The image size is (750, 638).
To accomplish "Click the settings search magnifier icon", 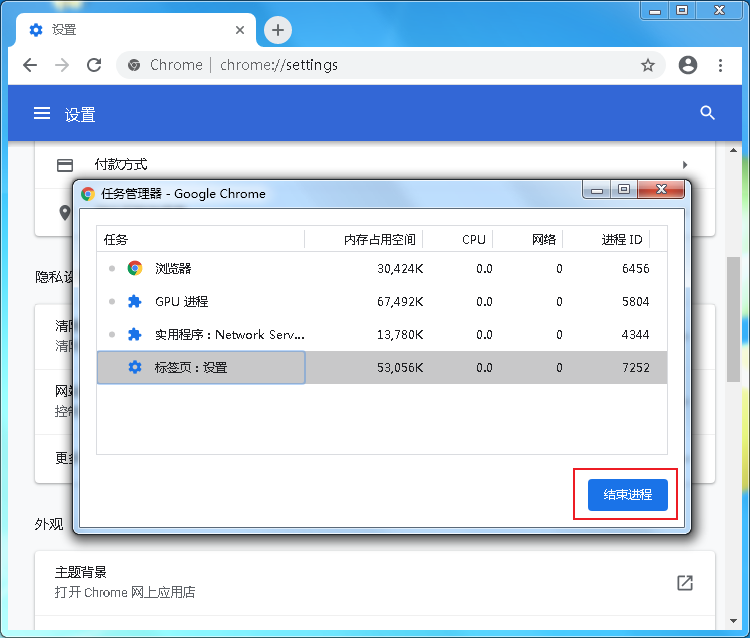I will pos(707,113).
